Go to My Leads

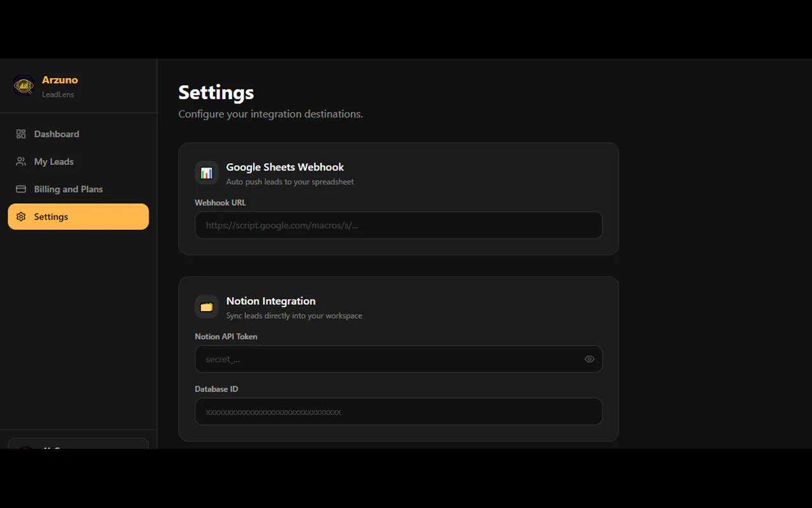coord(79,161)
